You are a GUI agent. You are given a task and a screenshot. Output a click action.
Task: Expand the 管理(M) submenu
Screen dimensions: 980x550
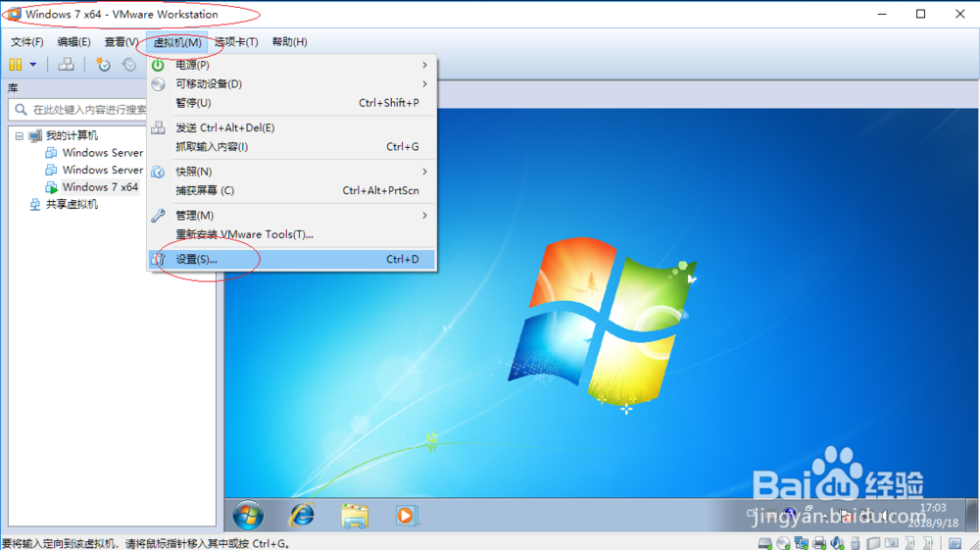[x=292, y=215]
